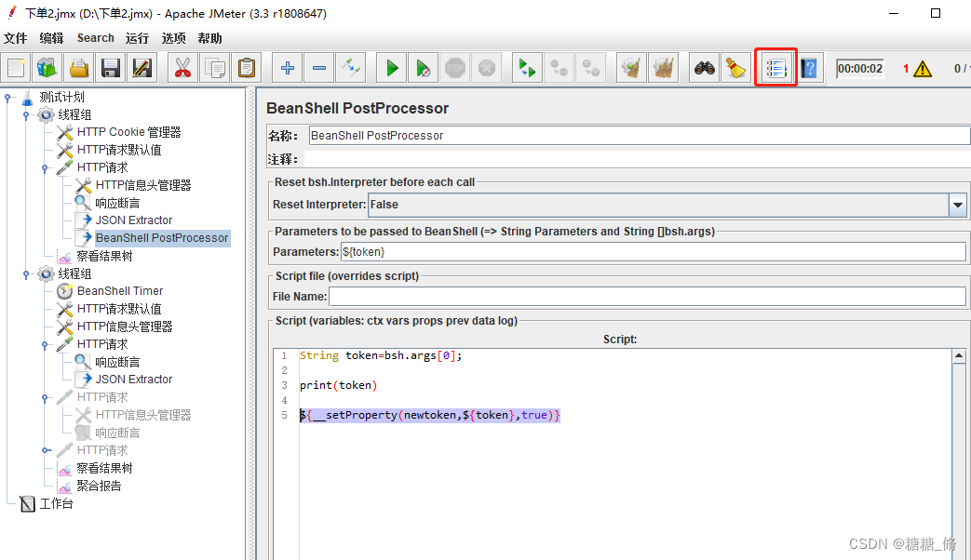971x560 pixels.
Task: Click script editor scroll up arrow
Action: point(959,355)
